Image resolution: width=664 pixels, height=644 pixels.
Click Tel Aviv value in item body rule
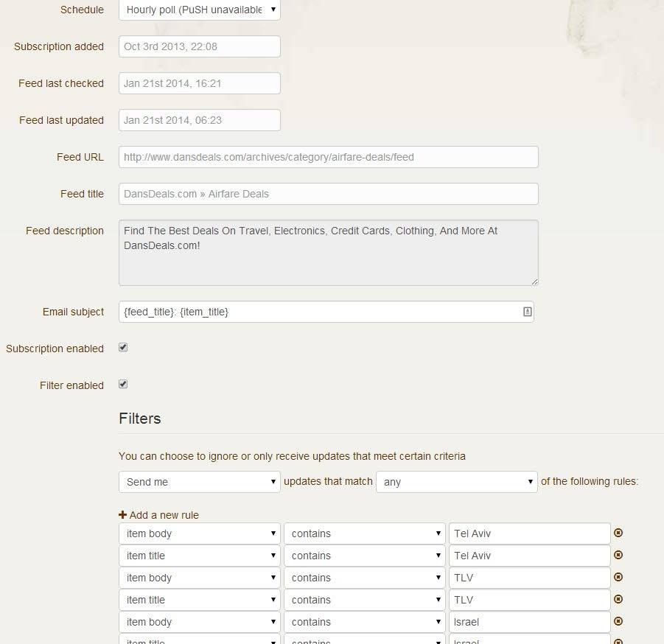(x=529, y=533)
